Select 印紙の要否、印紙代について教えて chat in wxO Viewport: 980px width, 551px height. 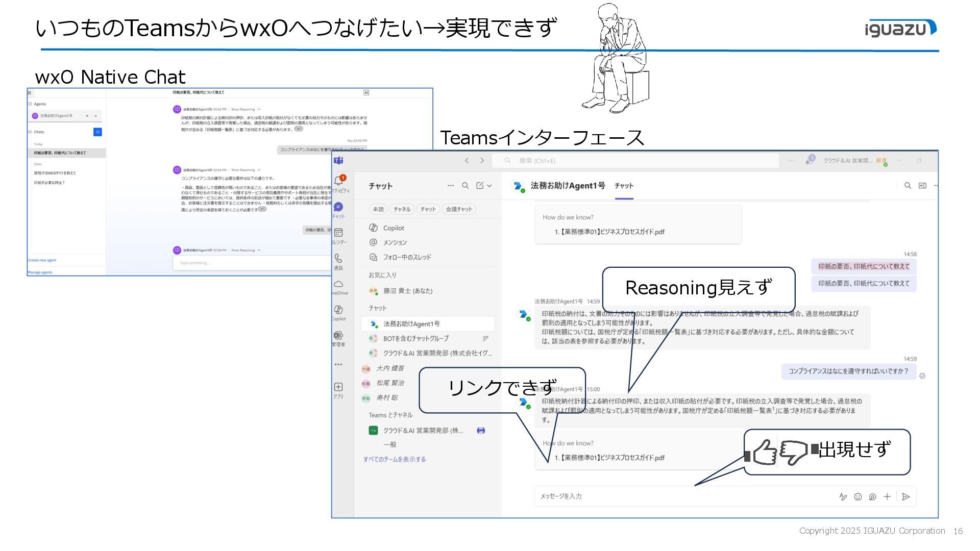(x=67, y=153)
